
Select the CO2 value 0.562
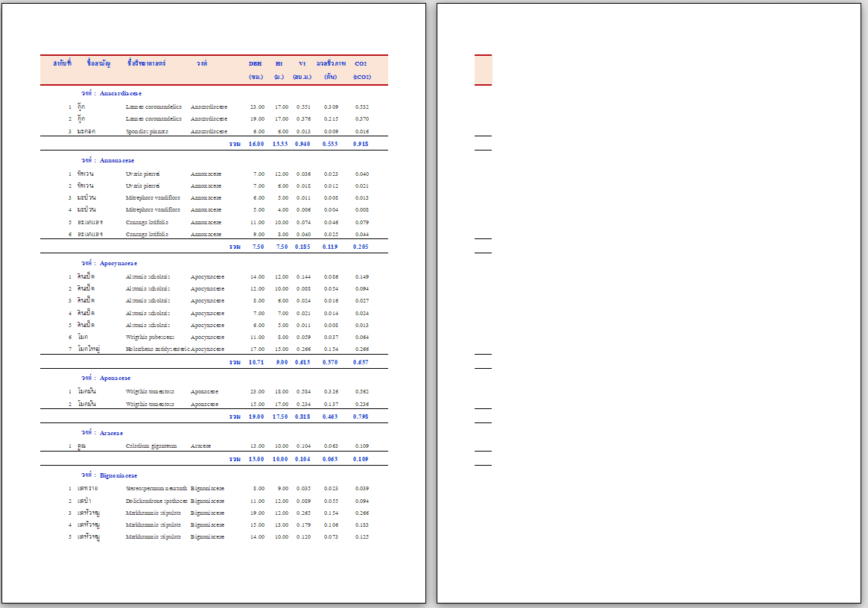click(362, 392)
